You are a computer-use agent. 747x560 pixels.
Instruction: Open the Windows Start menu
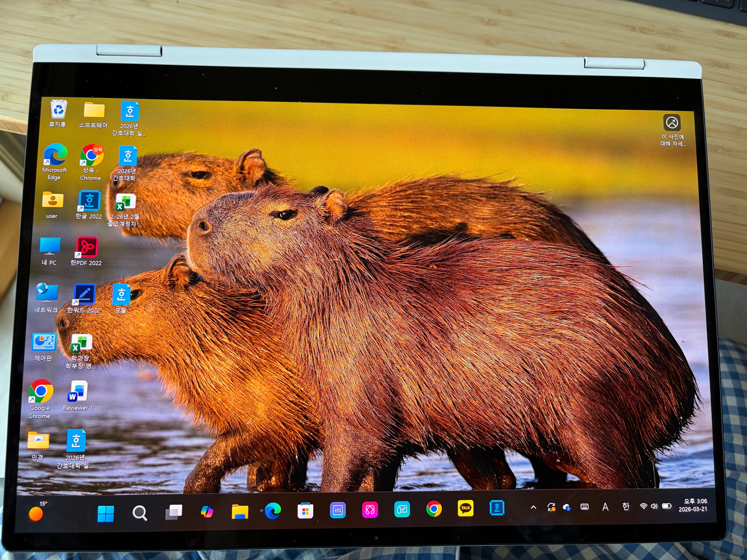pos(106,514)
